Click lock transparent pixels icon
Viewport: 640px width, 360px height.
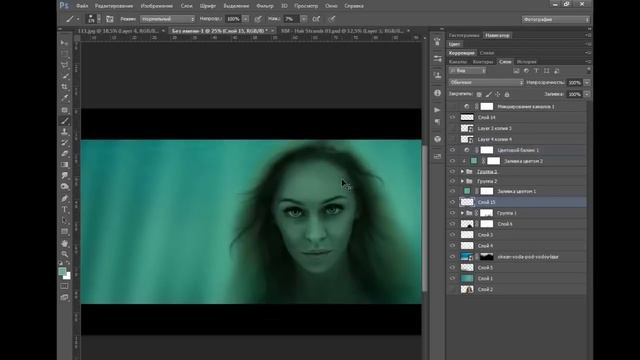(x=479, y=94)
